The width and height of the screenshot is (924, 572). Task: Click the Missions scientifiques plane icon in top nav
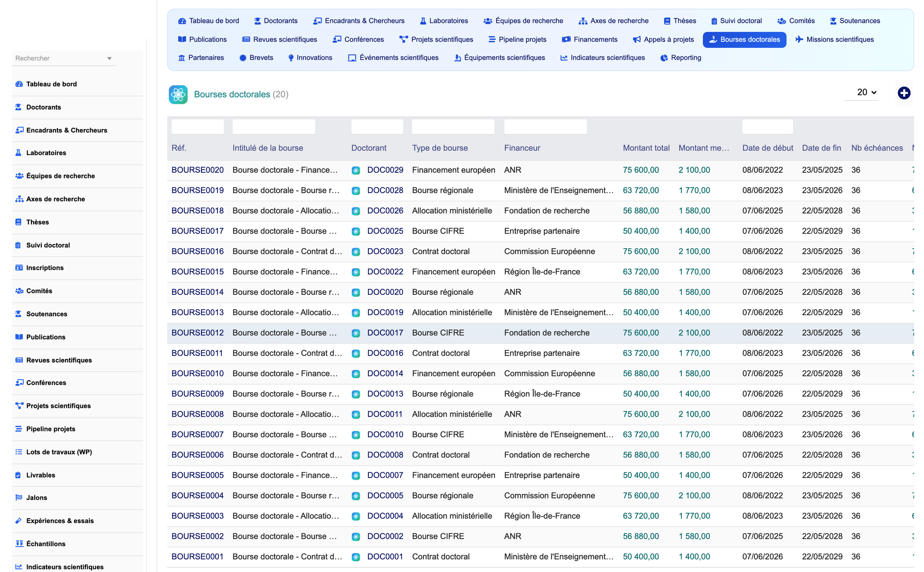coord(799,39)
